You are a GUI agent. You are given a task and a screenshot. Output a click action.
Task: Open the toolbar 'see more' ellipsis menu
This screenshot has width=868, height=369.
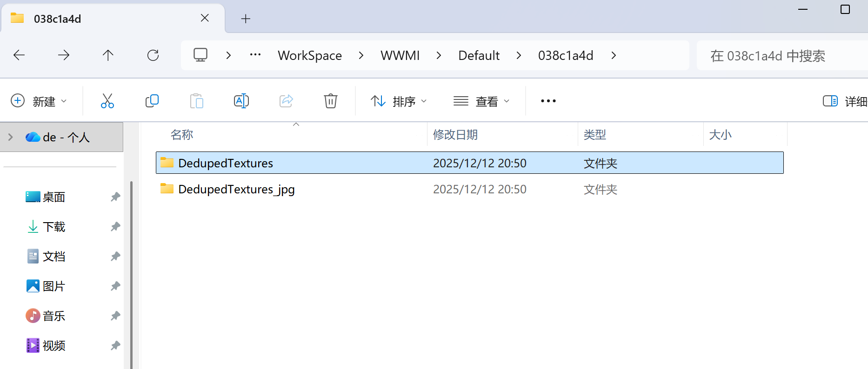[x=548, y=101]
